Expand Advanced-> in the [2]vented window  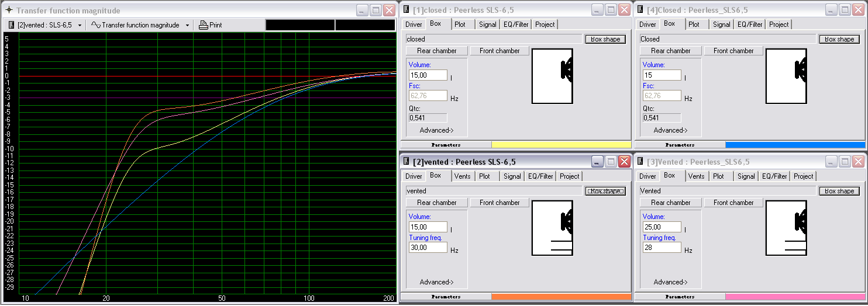click(436, 282)
